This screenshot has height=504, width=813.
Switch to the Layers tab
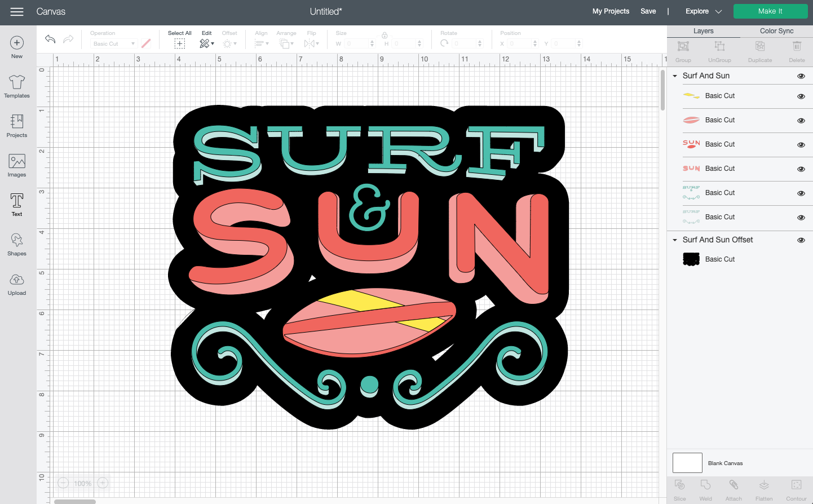pos(703,31)
